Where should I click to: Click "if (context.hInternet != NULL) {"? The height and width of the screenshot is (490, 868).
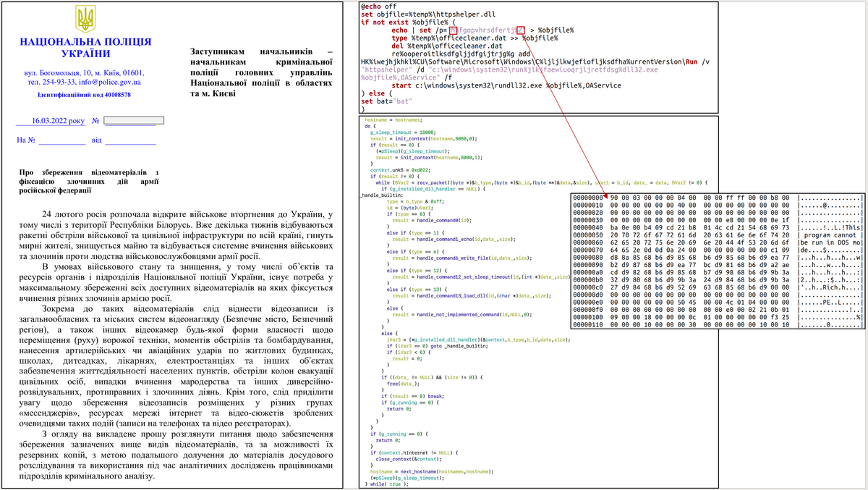click(414, 452)
